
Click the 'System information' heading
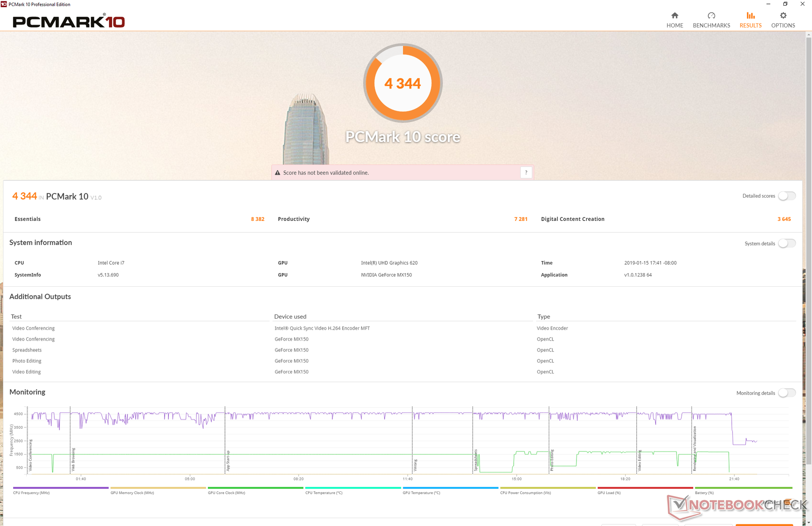(x=40, y=242)
